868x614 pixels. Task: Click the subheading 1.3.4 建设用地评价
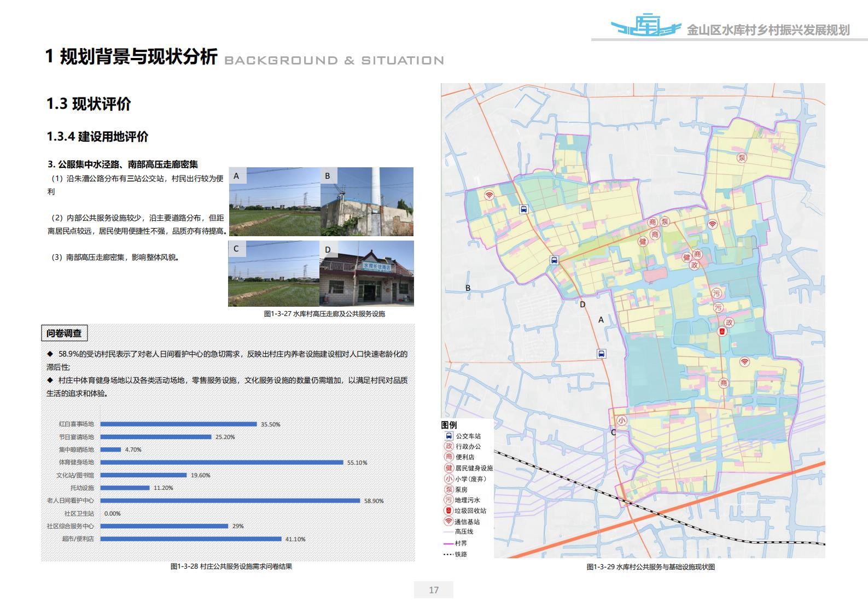coord(97,137)
